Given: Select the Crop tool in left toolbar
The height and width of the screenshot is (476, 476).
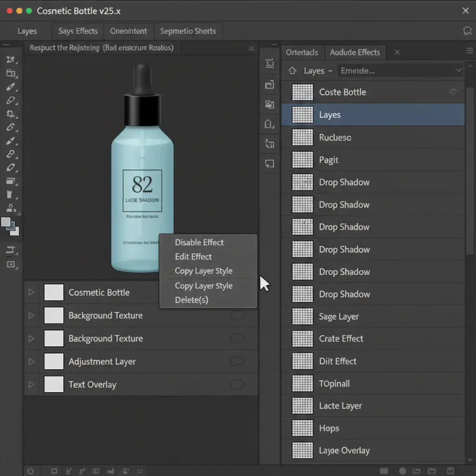Looking at the screenshot, I should point(11,114).
